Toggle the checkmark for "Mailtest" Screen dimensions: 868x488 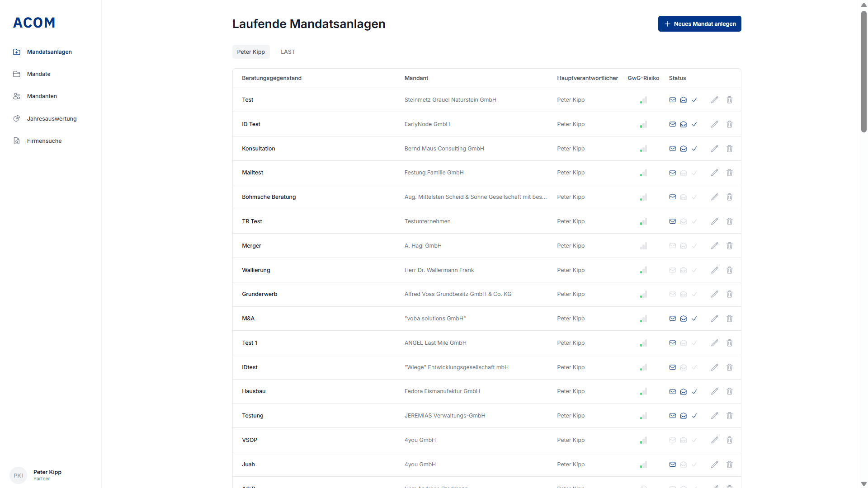pyautogui.click(x=694, y=172)
